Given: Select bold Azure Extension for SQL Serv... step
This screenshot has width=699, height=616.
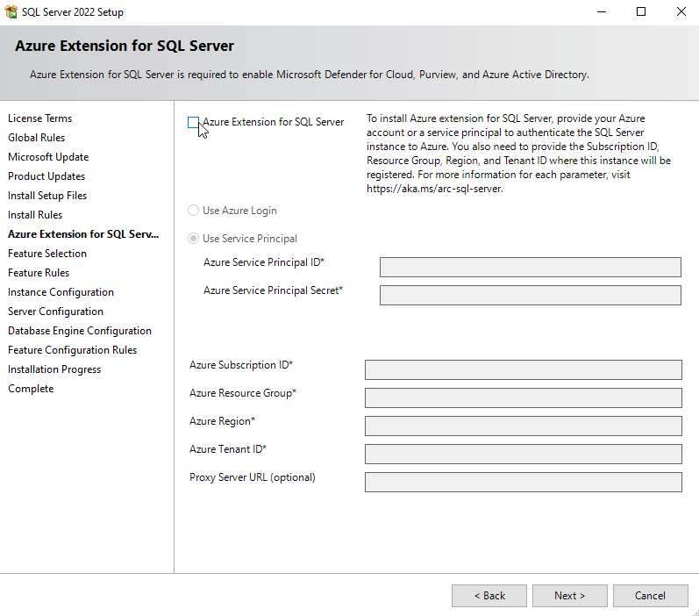Looking at the screenshot, I should point(83,234).
